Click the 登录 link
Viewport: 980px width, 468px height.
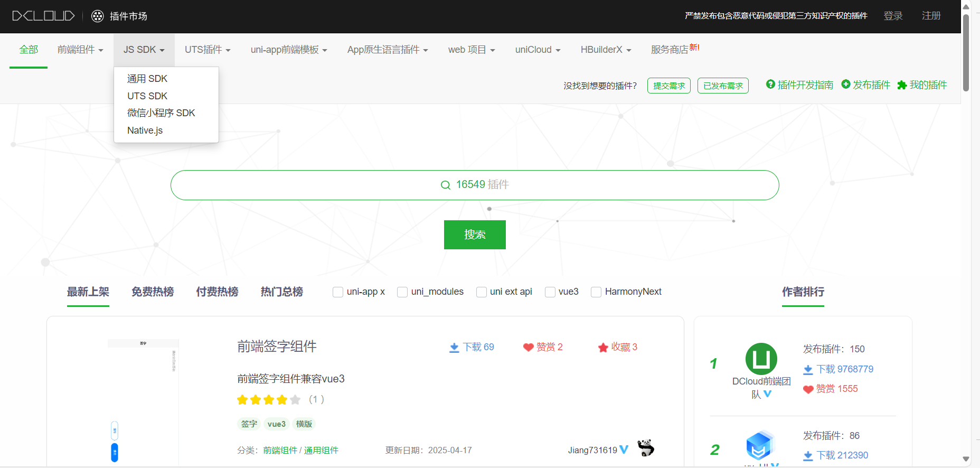click(893, 16)
